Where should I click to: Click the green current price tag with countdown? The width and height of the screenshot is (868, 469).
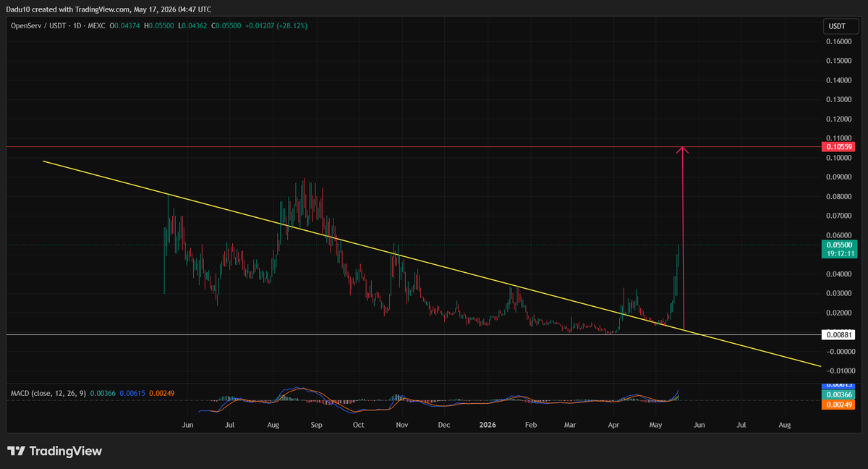click(841, 249)
